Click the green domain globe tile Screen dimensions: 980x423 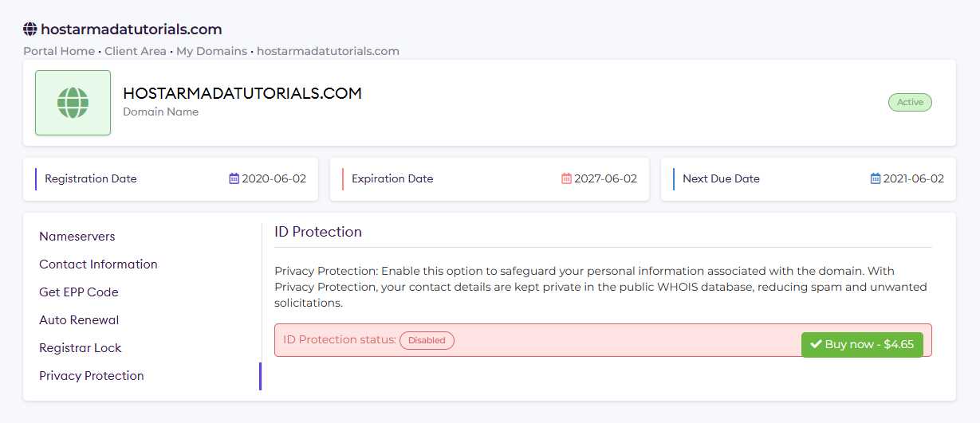click(73, 103)
